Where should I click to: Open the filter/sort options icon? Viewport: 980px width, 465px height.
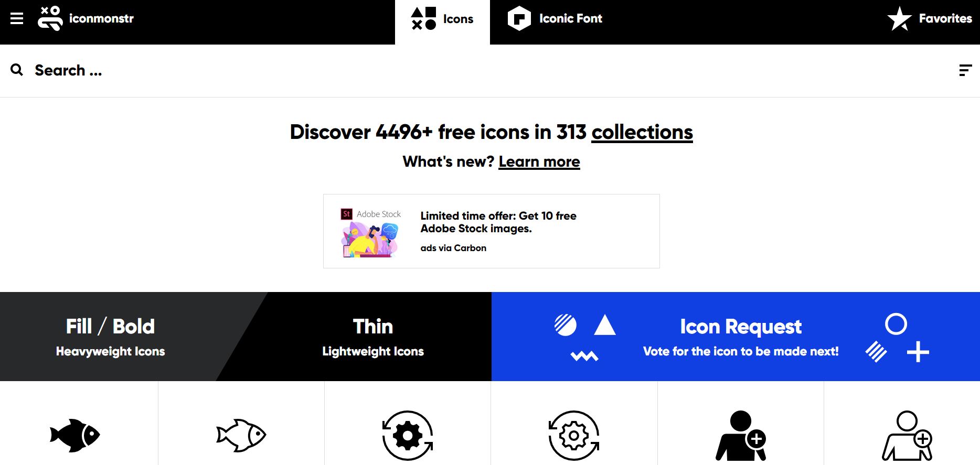point(965,70)
